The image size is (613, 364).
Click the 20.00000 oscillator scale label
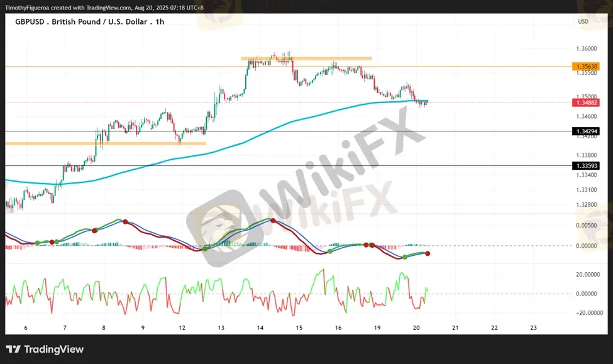tap(586, 275)
